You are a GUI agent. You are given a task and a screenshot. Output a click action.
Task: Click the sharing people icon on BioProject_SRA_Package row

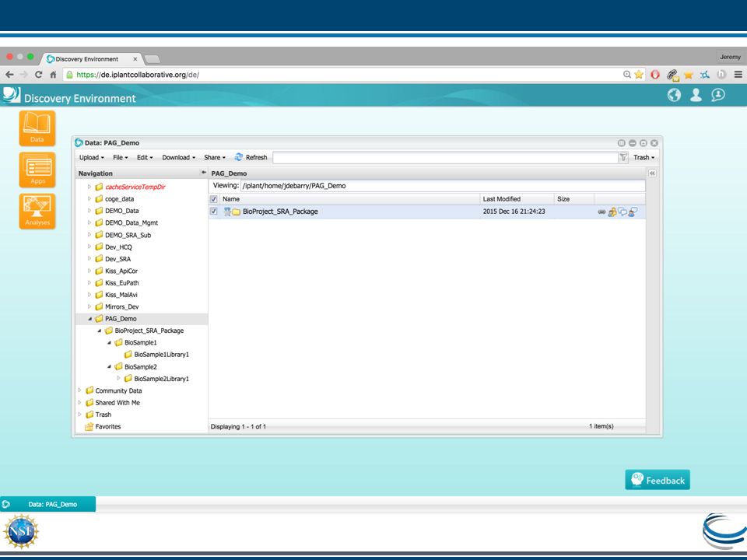[x=612, y=212]
